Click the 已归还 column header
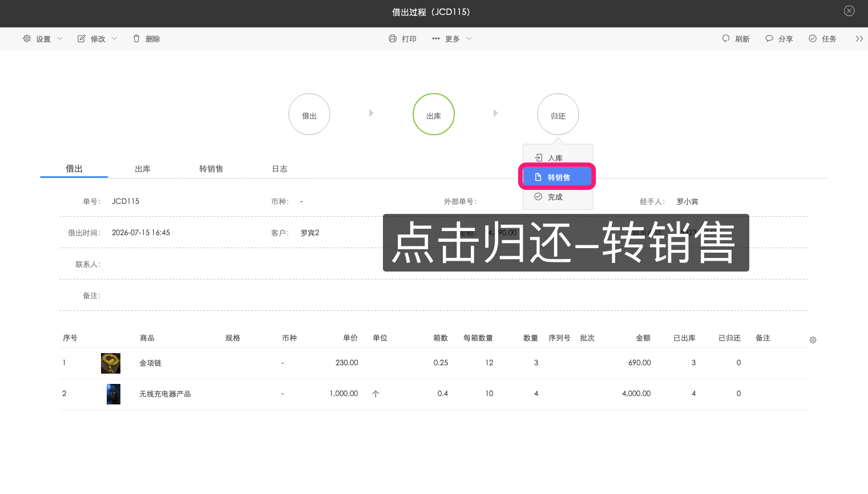Screen dimensions: 868x494 729,338
